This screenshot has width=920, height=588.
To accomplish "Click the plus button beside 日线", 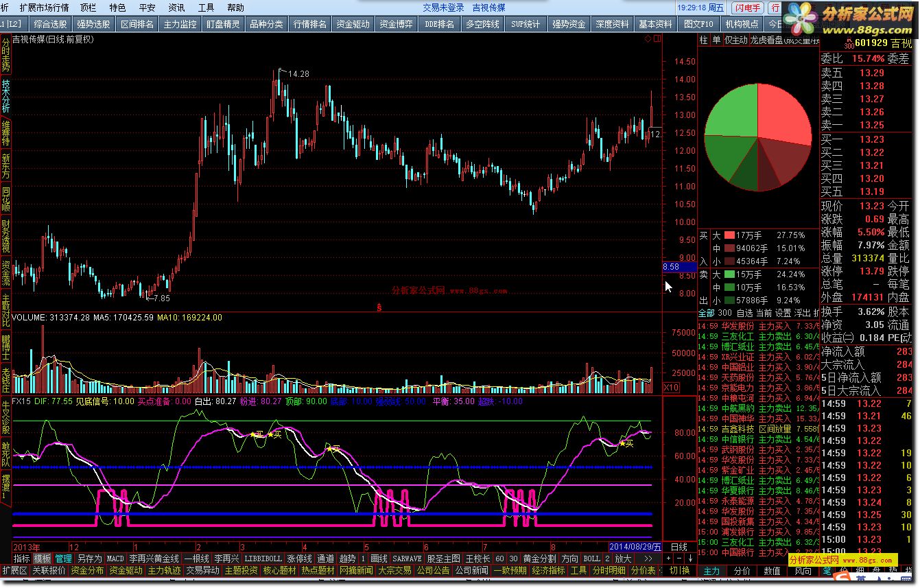I will click(669, 558).
